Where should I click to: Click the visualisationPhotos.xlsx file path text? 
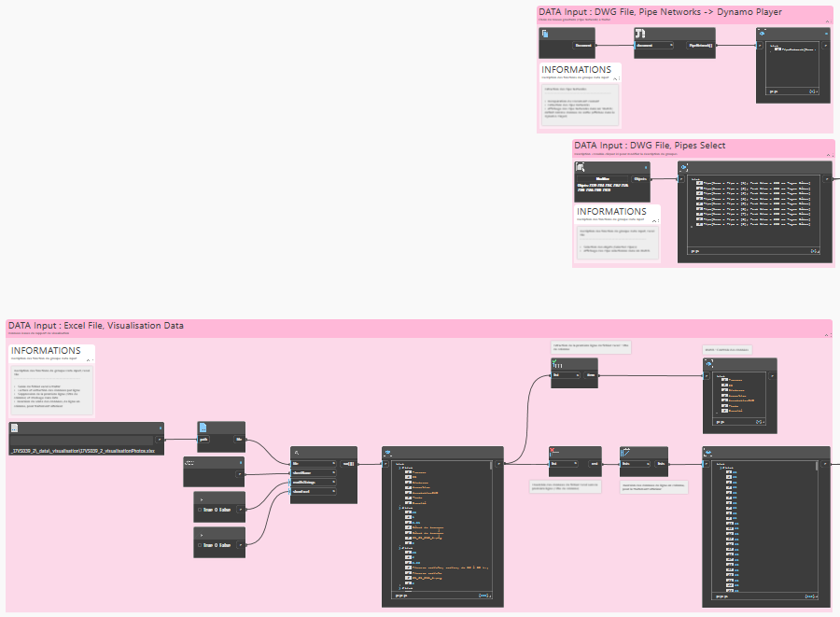click(x=82, y=451)
